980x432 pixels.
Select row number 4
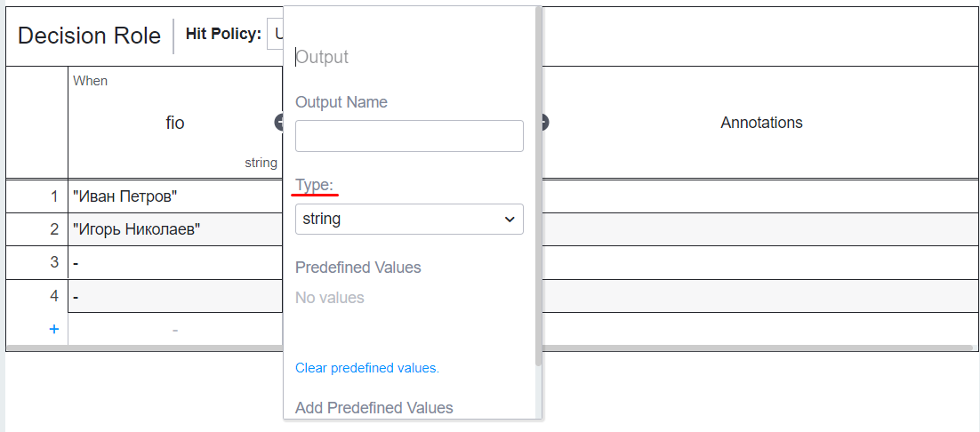[x=36, y=296]
